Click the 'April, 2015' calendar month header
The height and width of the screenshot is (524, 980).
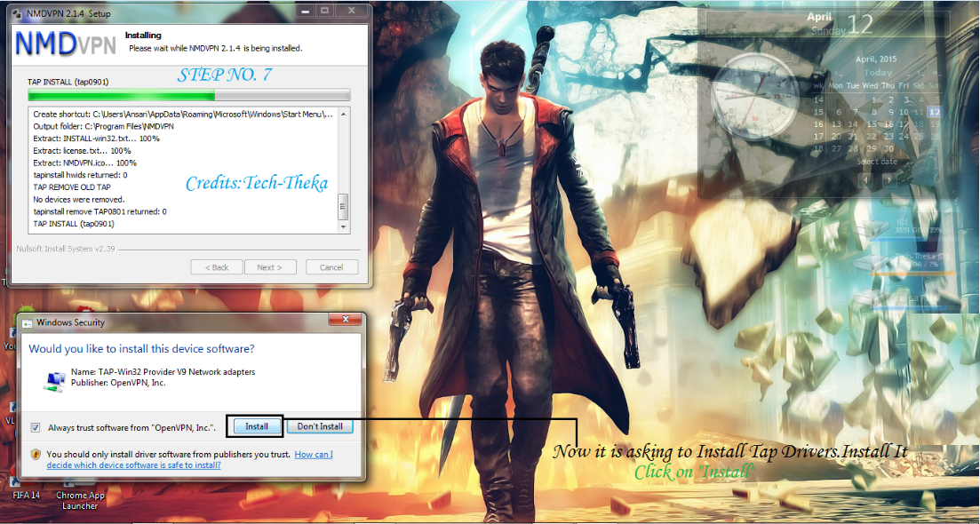876,60
